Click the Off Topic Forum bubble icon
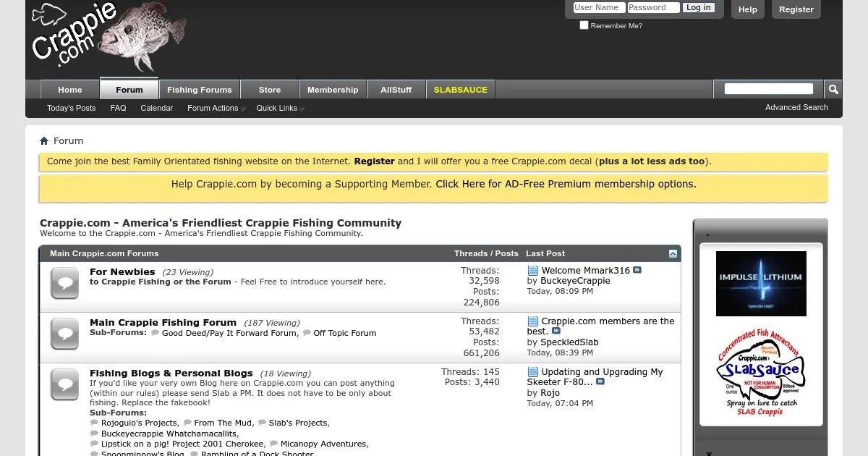The image size is (868, 456). coord(307,333)
